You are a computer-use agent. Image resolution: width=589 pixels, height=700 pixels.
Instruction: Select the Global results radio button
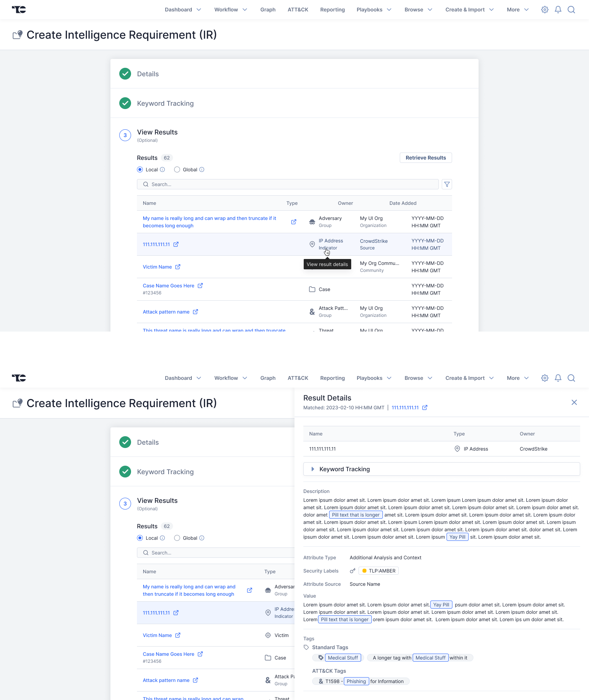(x=177, y=169)
